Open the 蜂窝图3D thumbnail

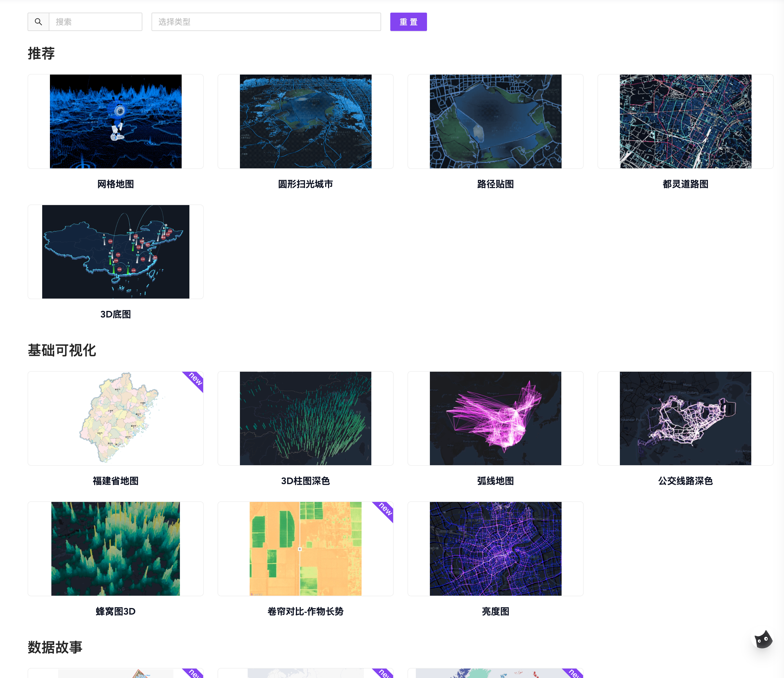115,549
